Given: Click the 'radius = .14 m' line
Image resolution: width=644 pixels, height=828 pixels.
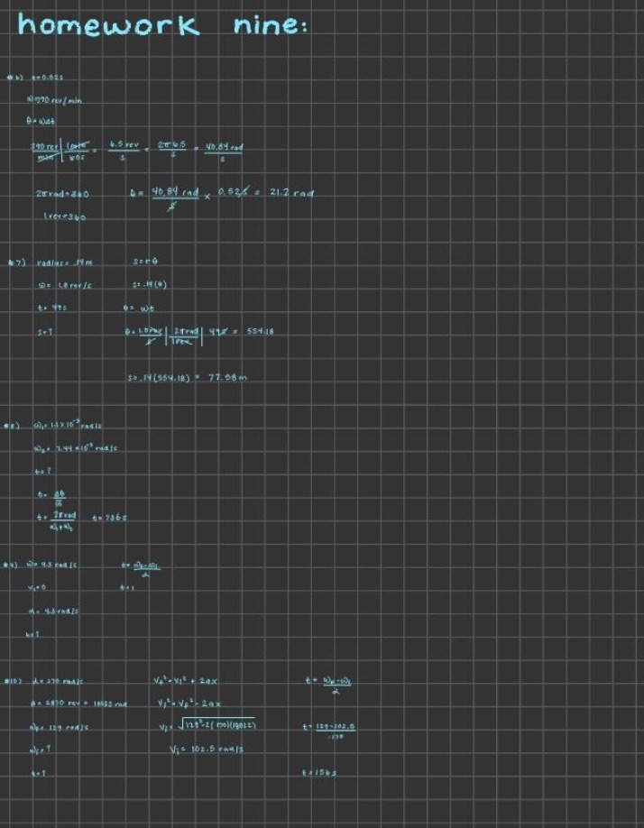Looking at the screenshot, I should click(x=64, y=262).
